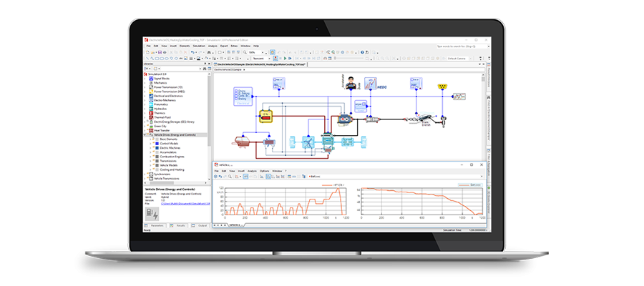Select the ellipse drawing tool
This screenshot has height=286, width=644.
[166, 58]
